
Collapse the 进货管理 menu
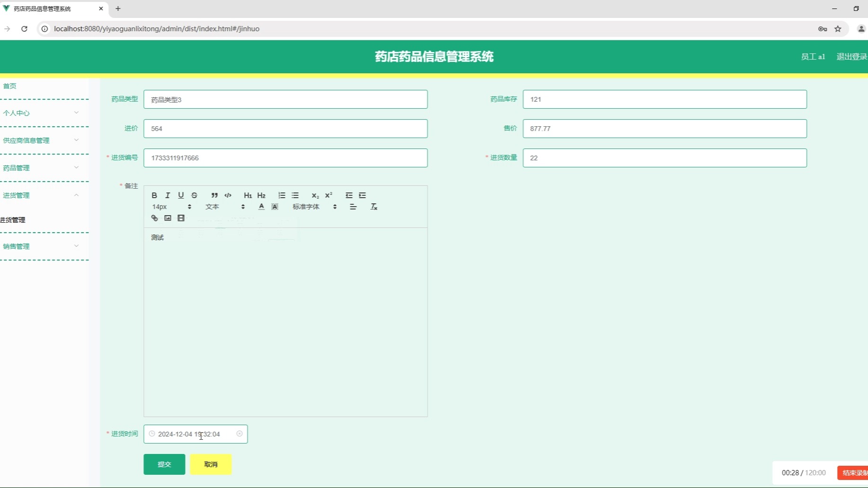click(x=44, y=195)
